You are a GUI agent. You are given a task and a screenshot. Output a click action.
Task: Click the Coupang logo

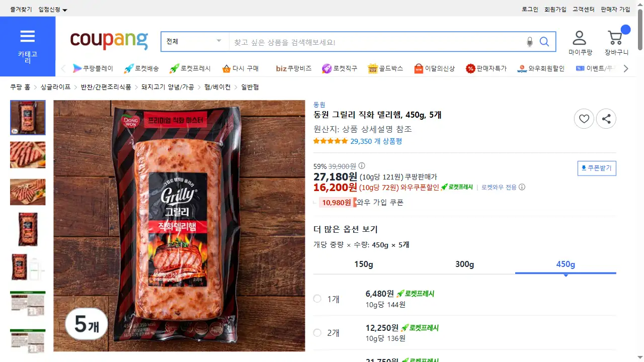click(x=109, y=40)
